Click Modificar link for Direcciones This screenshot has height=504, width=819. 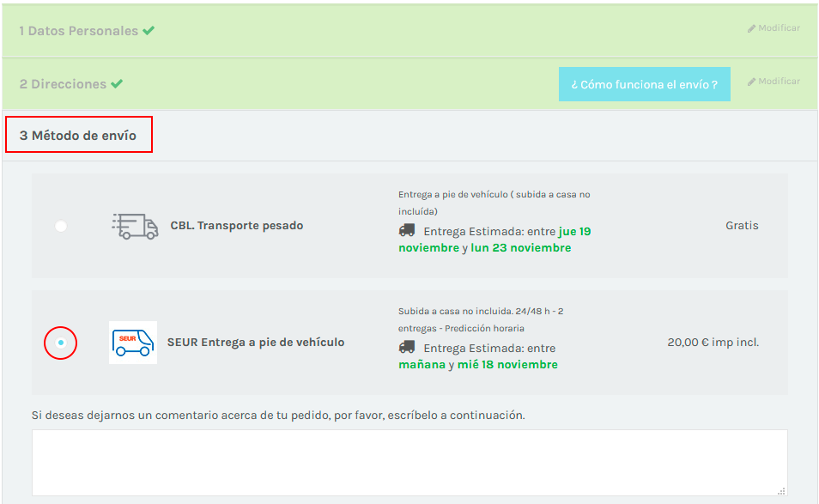(x=778, y=82)
